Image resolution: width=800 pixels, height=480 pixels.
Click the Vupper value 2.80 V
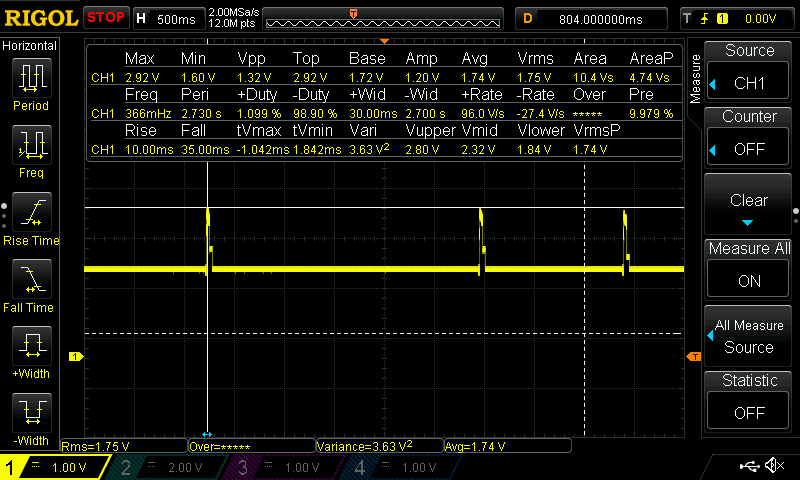[x=422, y=150]
